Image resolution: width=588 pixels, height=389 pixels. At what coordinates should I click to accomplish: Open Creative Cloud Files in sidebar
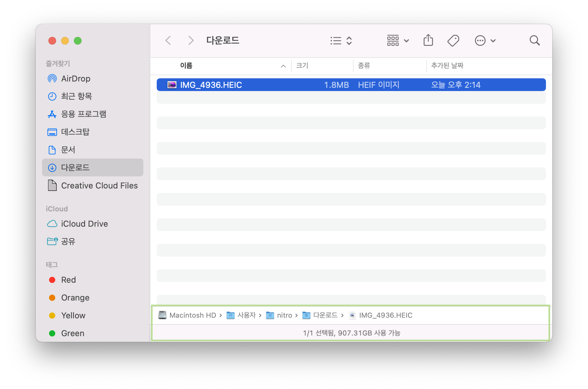(x=92, y=185)
